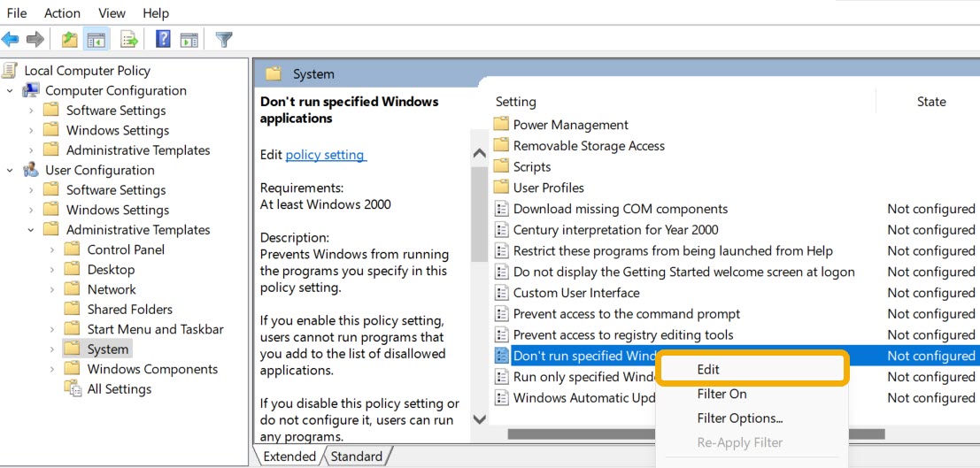
Task: Click the System folder icon in header
Action: click(274, 73)
